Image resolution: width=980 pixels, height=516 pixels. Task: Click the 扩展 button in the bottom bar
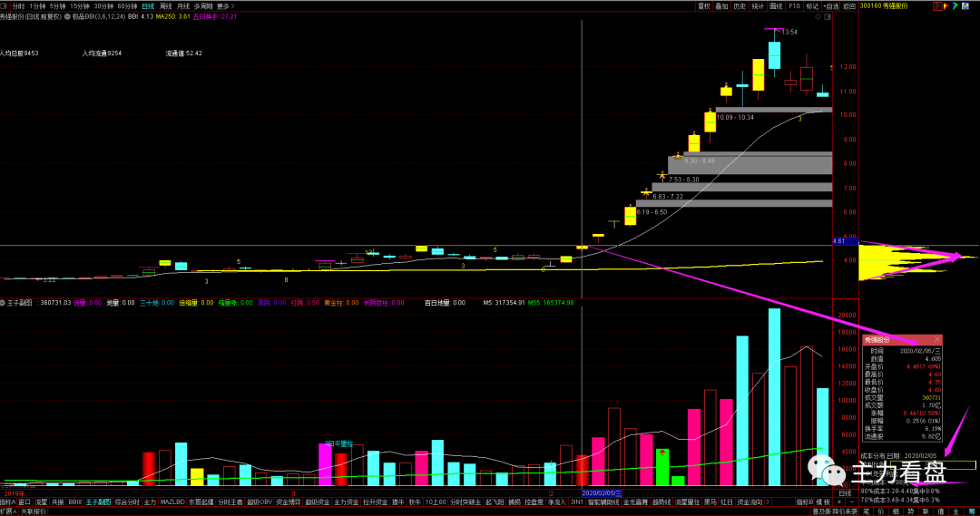pyautogui.click(x=9, y=511)
